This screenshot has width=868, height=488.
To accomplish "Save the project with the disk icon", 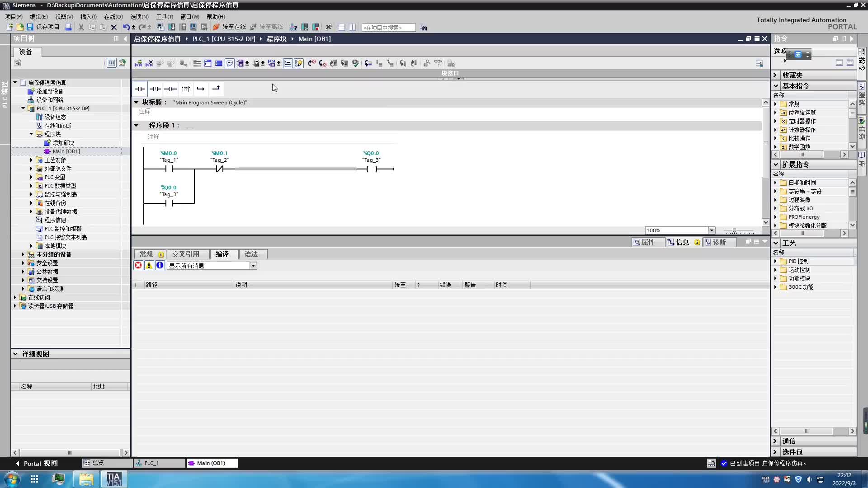I will click(30, 27).
